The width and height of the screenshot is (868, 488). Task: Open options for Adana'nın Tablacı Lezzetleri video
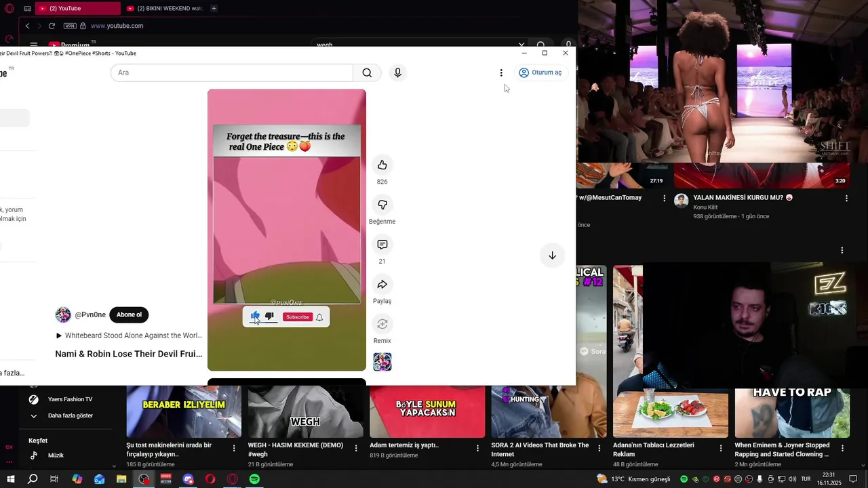pos(721,448)
